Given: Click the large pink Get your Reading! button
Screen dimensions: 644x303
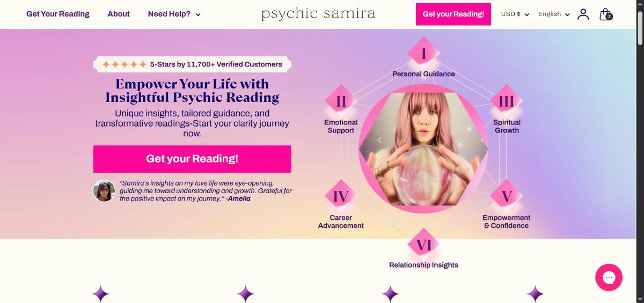Looking at the screenshot, I should 192,159.
